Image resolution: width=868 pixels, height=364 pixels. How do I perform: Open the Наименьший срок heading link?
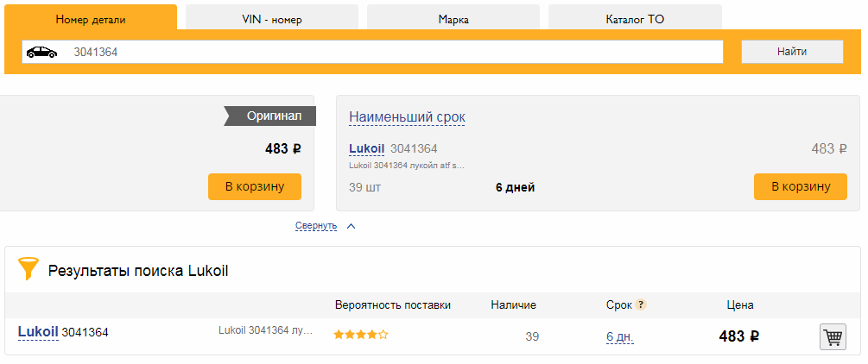pos(407,117)
